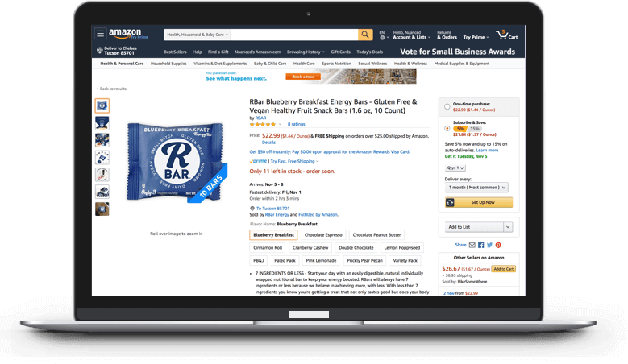
Task: Select the One-time purchase radio button
Action: point(447,107)
